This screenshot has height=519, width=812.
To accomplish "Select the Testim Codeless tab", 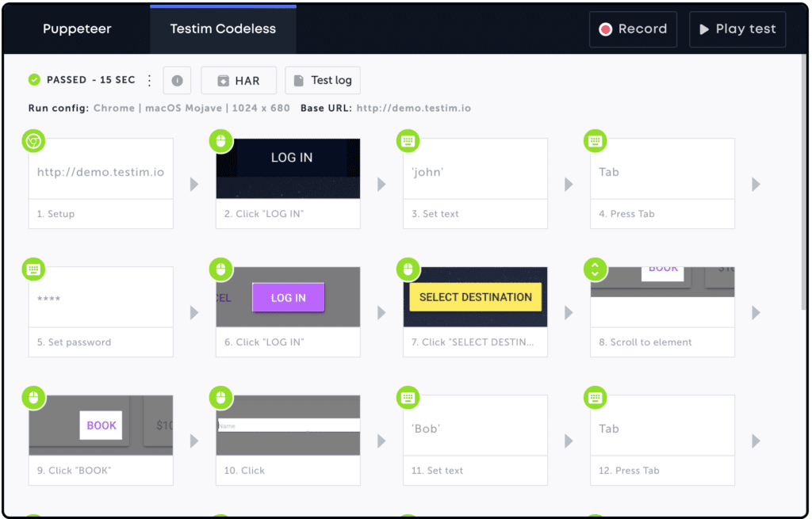I will click(223, 29).
